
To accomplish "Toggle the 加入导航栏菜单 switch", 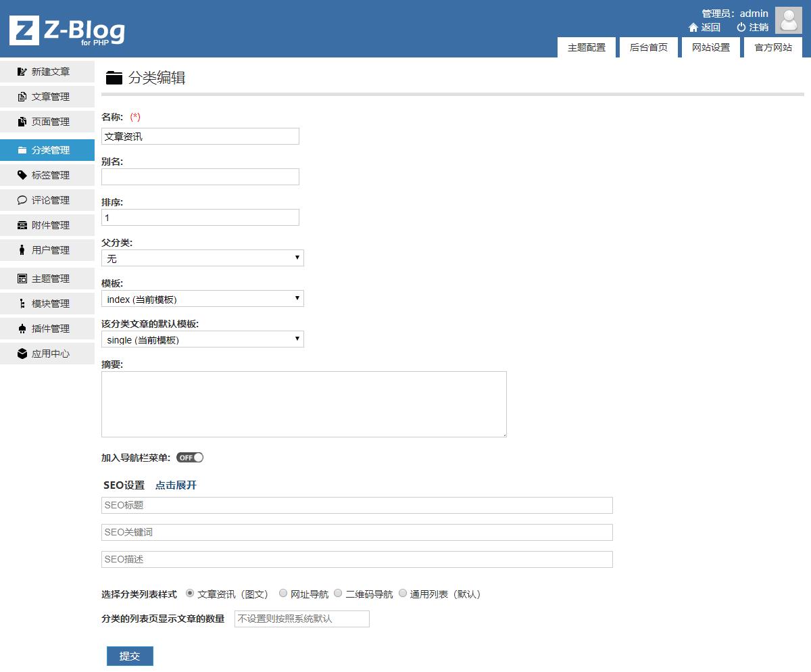I will [190, 458].
